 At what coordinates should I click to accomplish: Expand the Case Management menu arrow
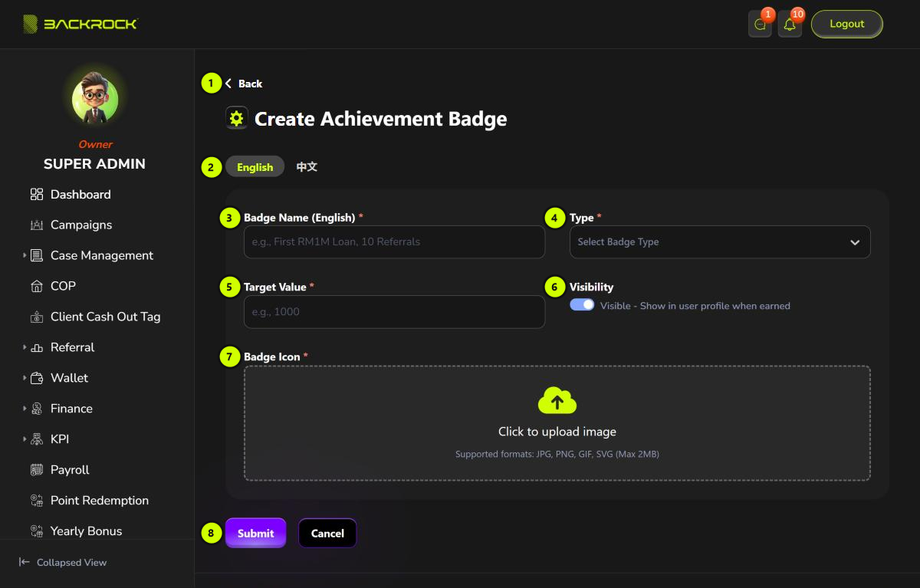coord(24,255)
